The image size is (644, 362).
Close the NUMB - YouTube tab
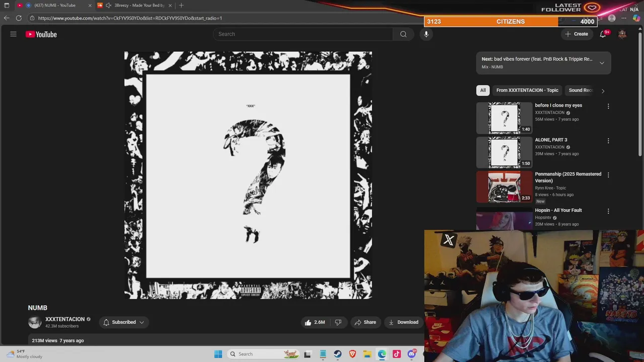[x=90, y=5]
